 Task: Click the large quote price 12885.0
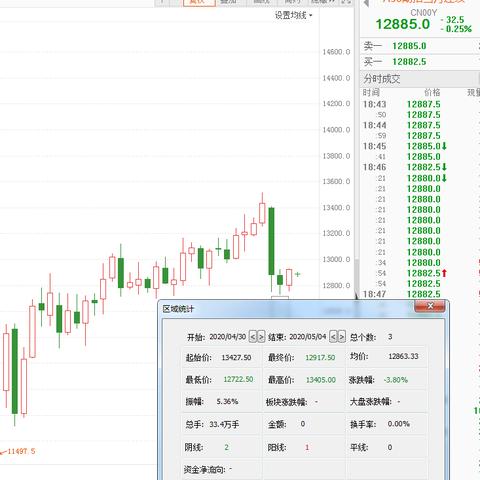403,24
